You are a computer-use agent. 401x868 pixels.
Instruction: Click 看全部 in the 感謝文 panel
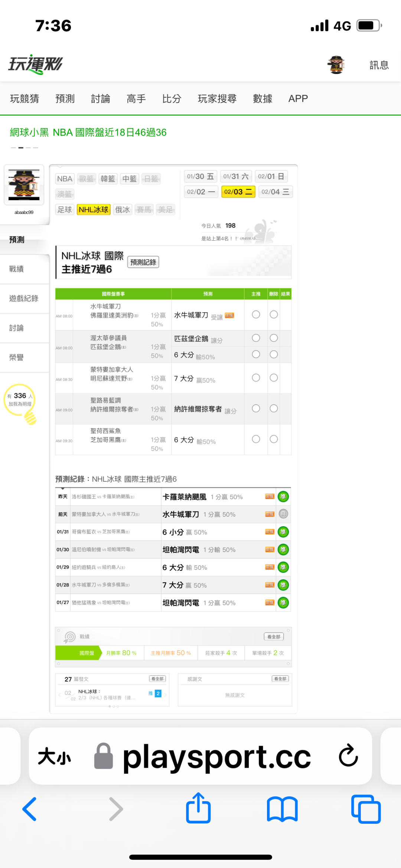tap(280, 679)
